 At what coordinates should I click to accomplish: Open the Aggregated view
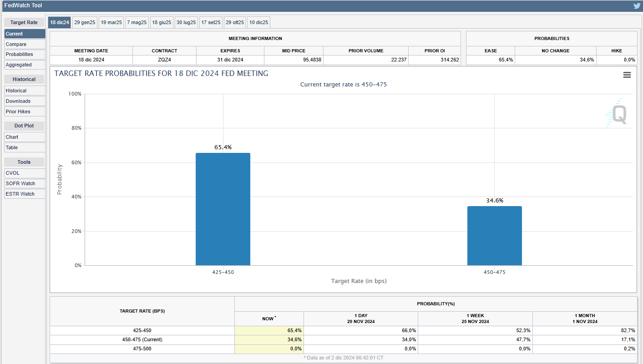[25, 65]
